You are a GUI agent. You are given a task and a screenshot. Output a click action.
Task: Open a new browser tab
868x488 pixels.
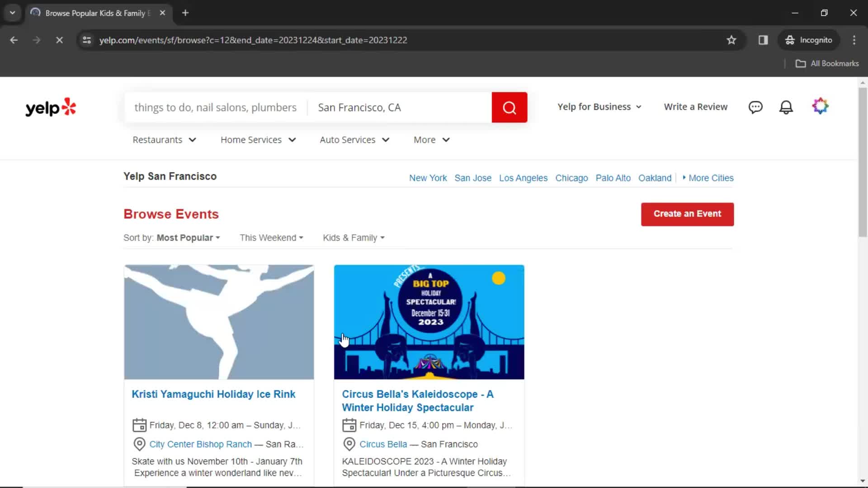click(185, 13)
